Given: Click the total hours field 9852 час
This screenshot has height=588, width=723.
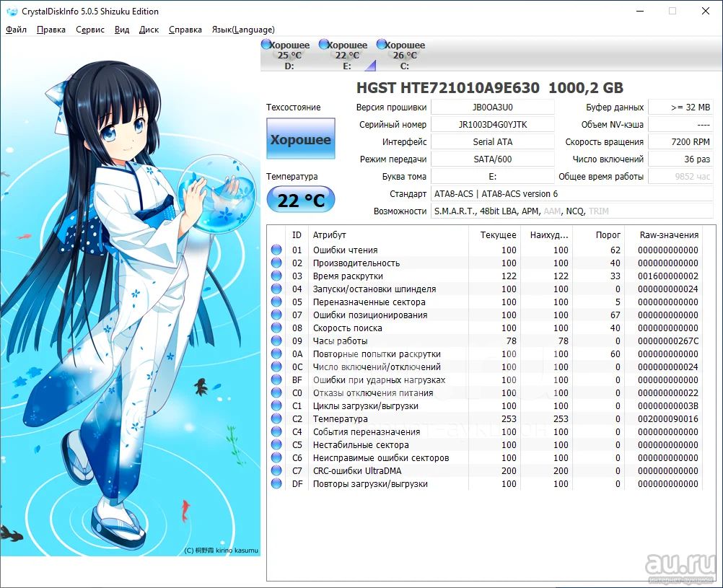Looking at the screenshot, I should [x=680, y=177].
